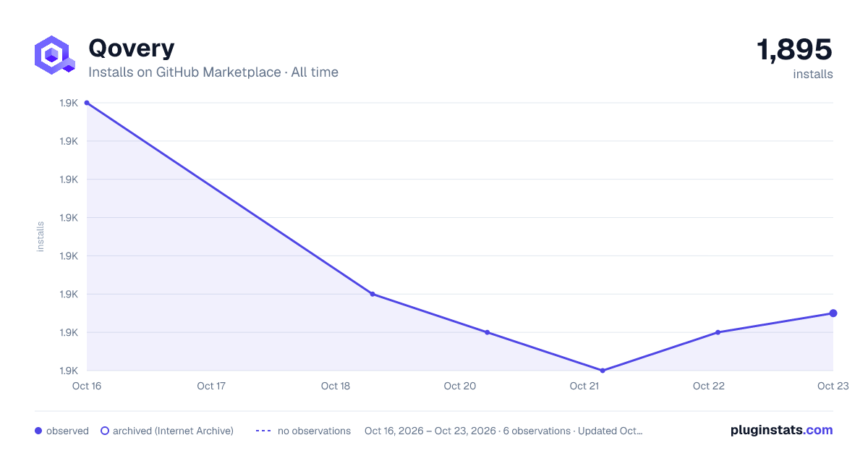Viewport: 868px width, 456px height.
Task: Click the 'no observations' legend label
Action: (x=314, y=431)
